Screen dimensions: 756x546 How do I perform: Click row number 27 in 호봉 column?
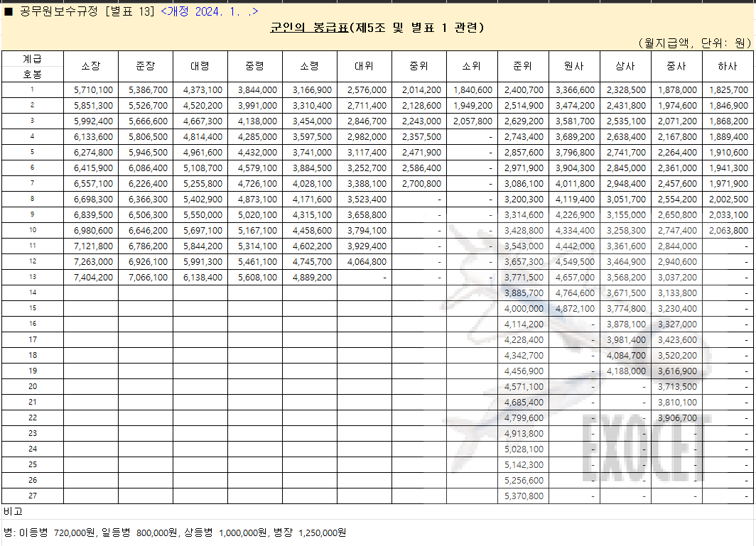pos(32,496)
